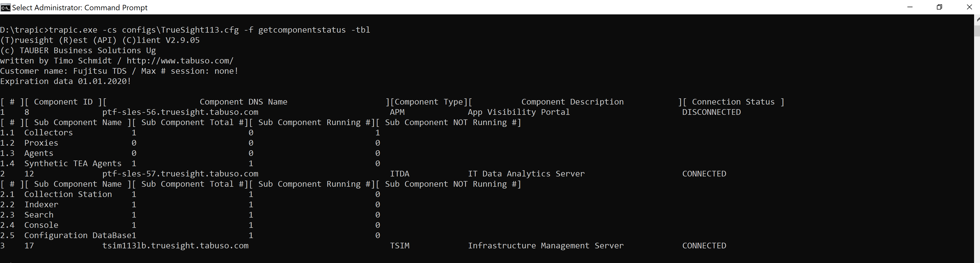Click the Collectors 'NOT Running' value 1
The width and height of the screenshot is (980, 263).
(377, 133)
